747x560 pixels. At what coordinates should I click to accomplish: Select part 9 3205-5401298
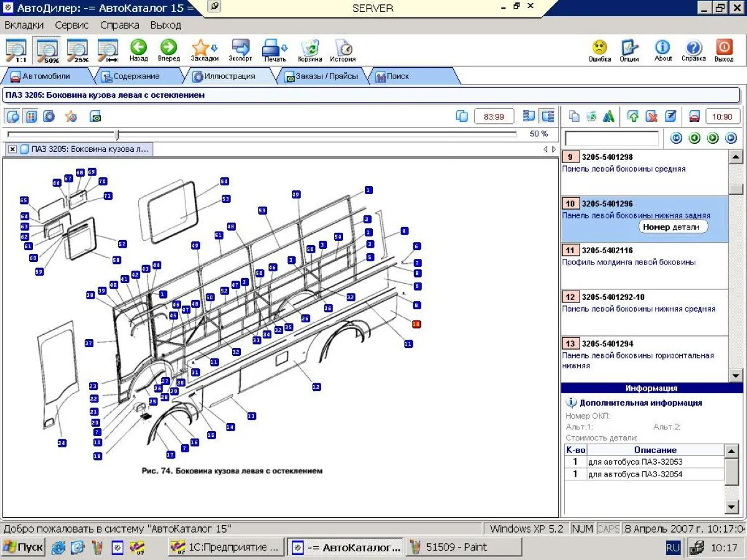coord(644,172)
